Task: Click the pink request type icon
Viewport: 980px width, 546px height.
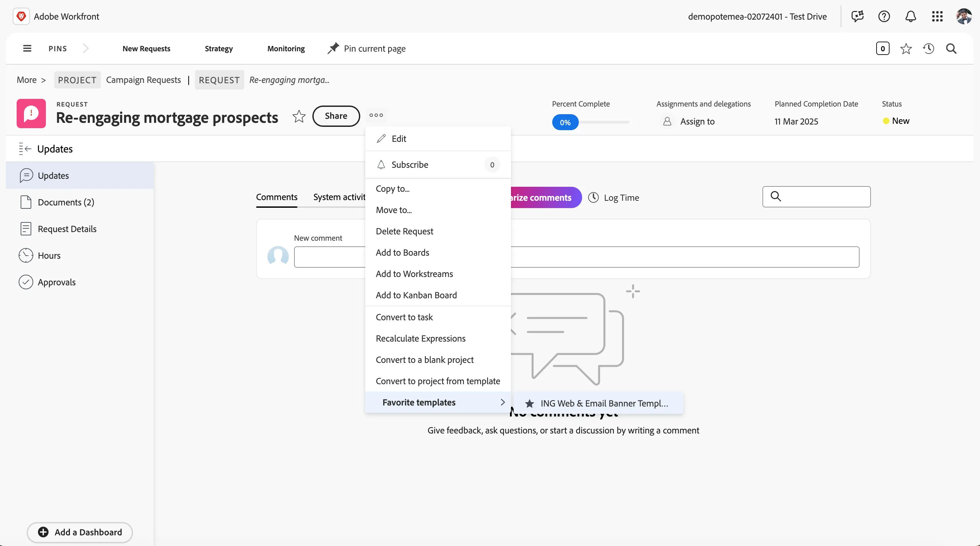Action: tap(31, 114)
